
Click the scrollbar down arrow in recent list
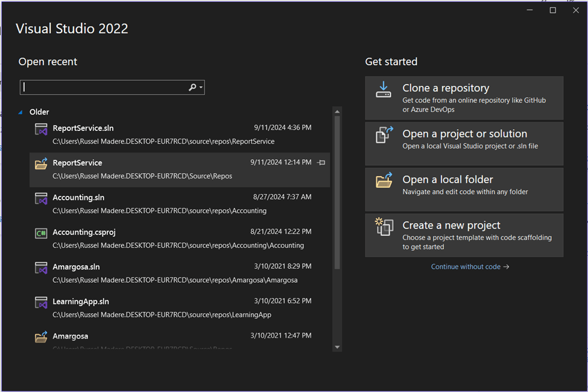click(x=337, y=347)
